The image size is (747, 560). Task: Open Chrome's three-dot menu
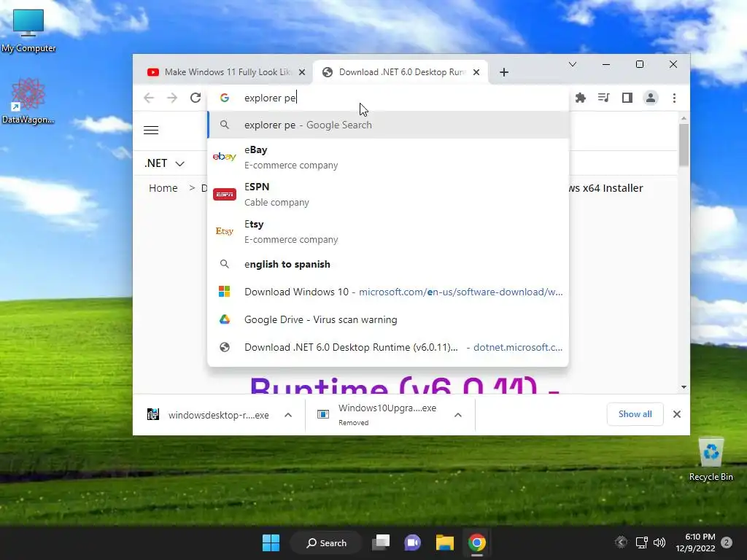(x=674, y=98)
